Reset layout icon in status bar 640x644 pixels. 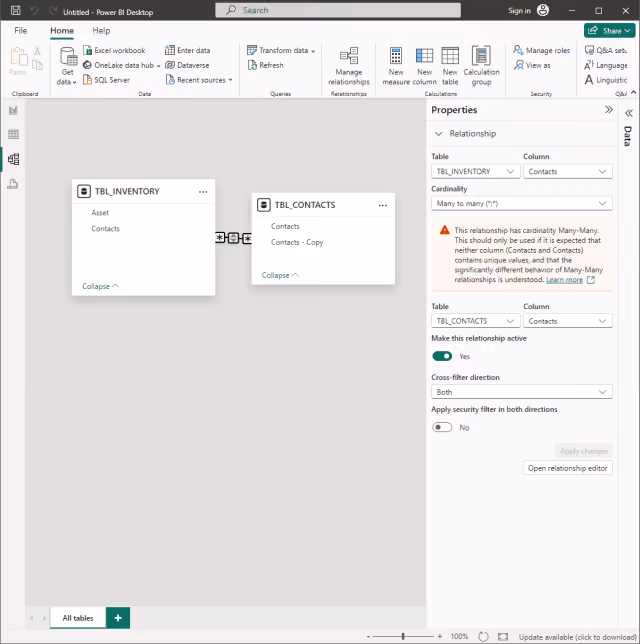click(483, 637)
